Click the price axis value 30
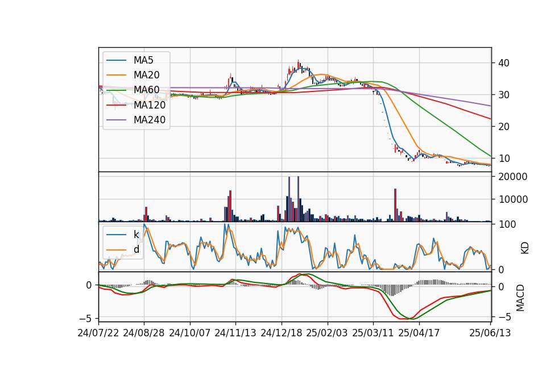The width and height of the screenshot is (546, 392). [x=504, y=95]
